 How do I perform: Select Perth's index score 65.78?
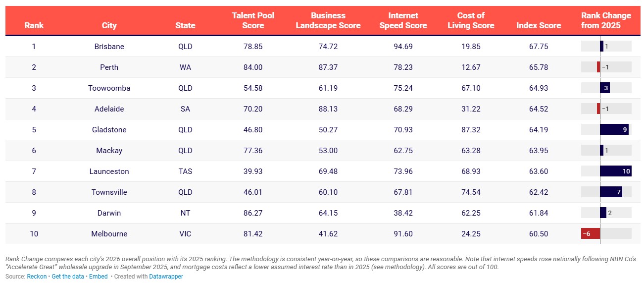[x=539, y=67]
